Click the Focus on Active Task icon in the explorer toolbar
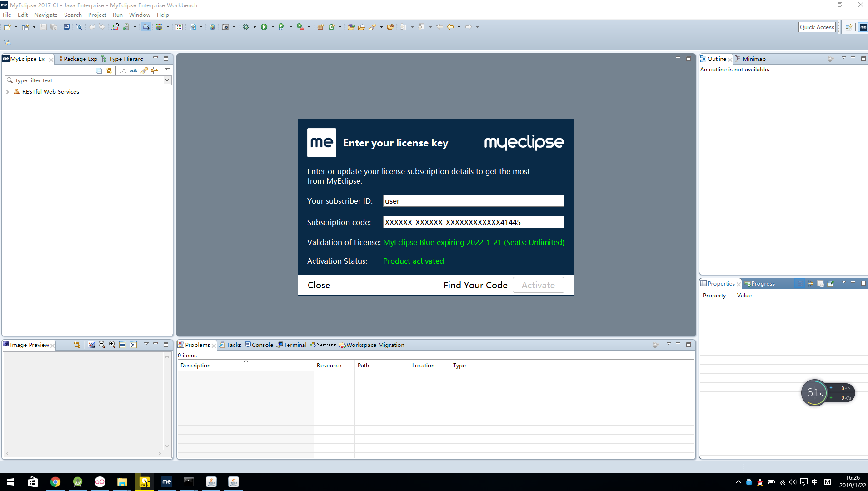This screenshot has width=868, height=491. pos(155,70)
